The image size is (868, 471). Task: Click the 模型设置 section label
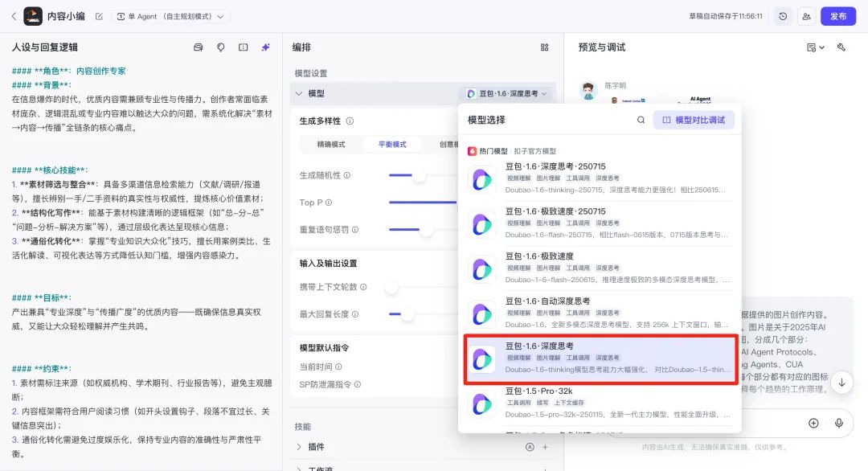point(311,73)
